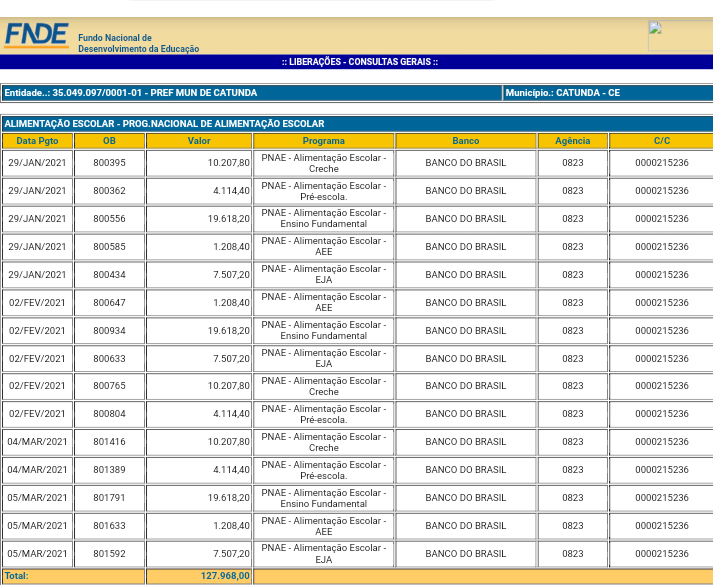Select OB number 800804
713x585 pixels.
click(109, 414)
